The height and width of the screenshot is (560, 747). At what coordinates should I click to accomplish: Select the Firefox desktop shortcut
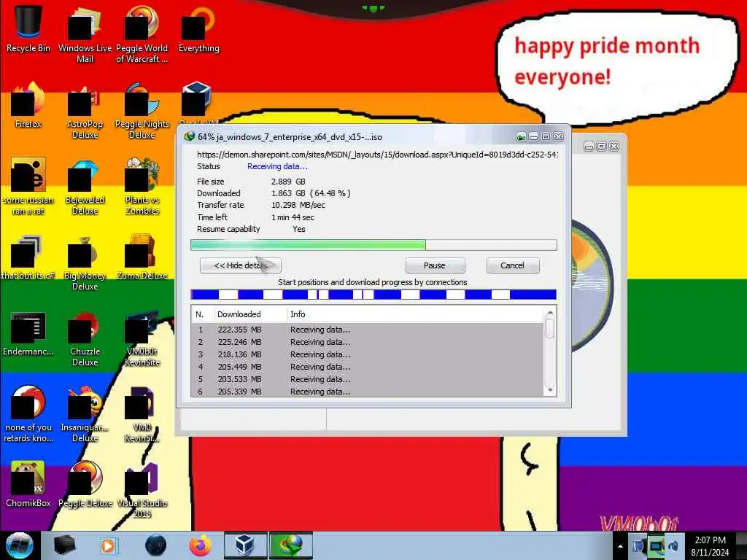point(28,105)
